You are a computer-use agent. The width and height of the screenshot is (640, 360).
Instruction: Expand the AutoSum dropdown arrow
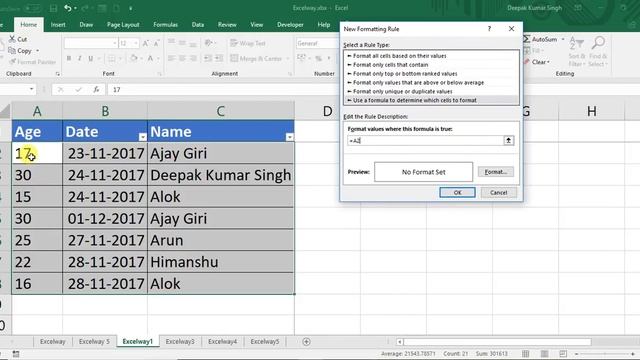[563, 39]
